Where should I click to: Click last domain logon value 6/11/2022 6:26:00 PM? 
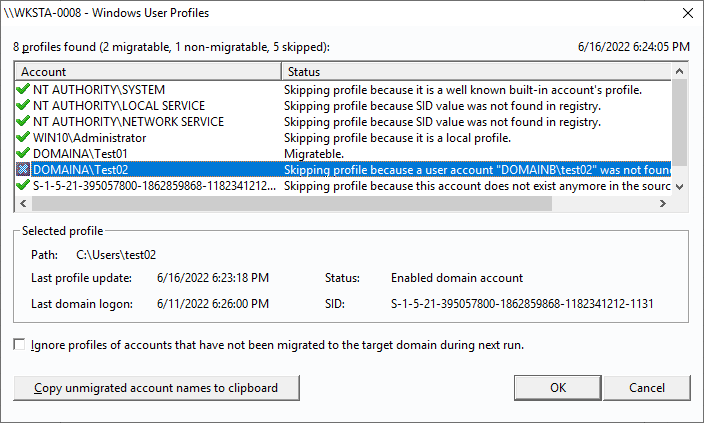[213, 304]
